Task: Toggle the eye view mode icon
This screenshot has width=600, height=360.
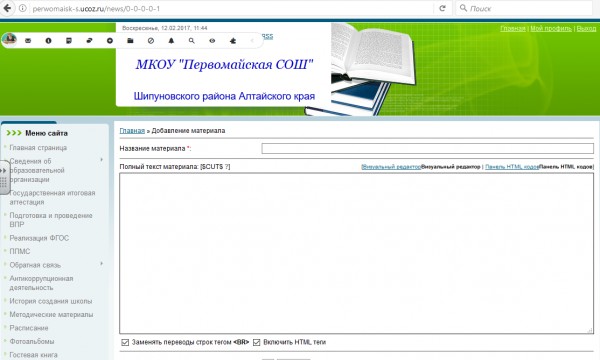Action: pos(212,41)
